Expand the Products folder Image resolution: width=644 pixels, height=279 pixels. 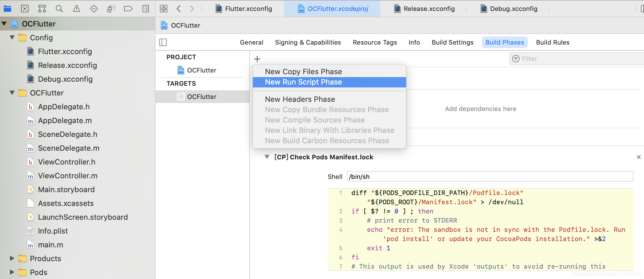point(12,258)
